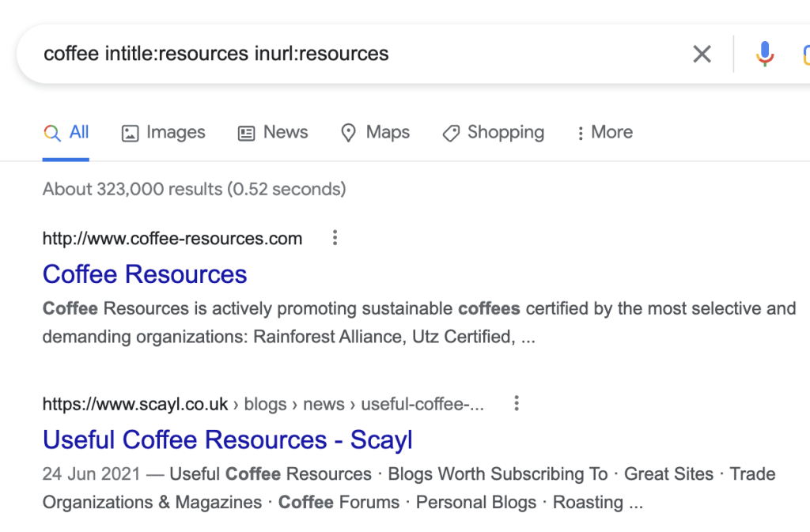This screenshot has height=532, width=810.
Task: Clear the search query with the X icon
Action: 702,54
